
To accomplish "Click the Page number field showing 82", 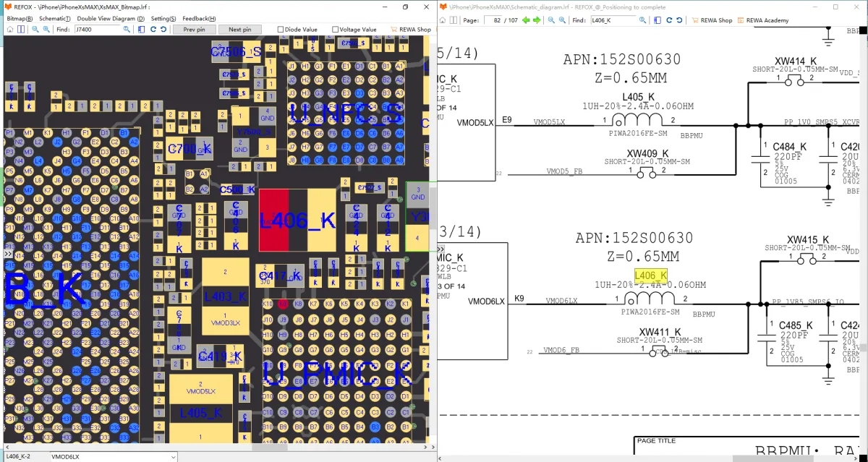I will 493,20.
